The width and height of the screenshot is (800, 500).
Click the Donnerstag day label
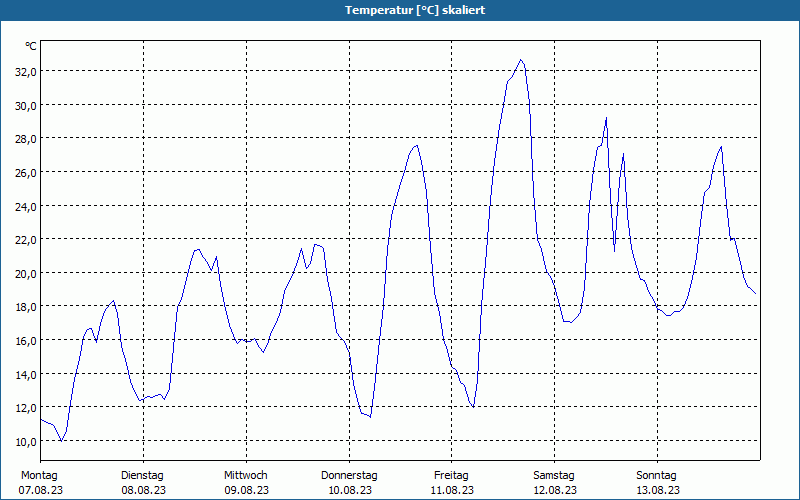point(349,476)
